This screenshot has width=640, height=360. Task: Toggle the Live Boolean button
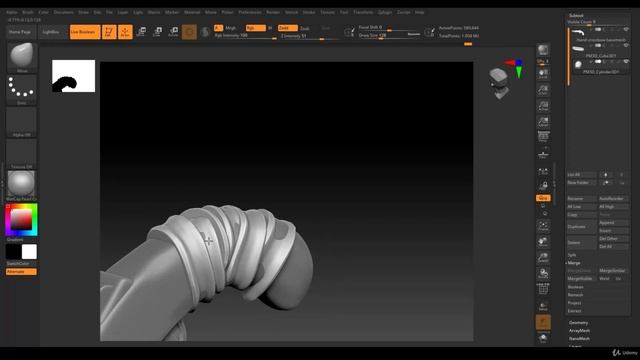85,32
